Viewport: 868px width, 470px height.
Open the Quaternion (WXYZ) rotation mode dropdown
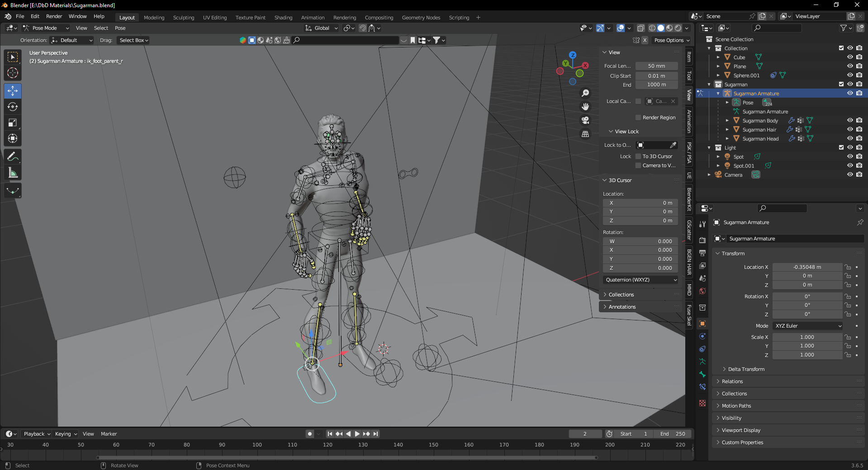coord(640,280)
